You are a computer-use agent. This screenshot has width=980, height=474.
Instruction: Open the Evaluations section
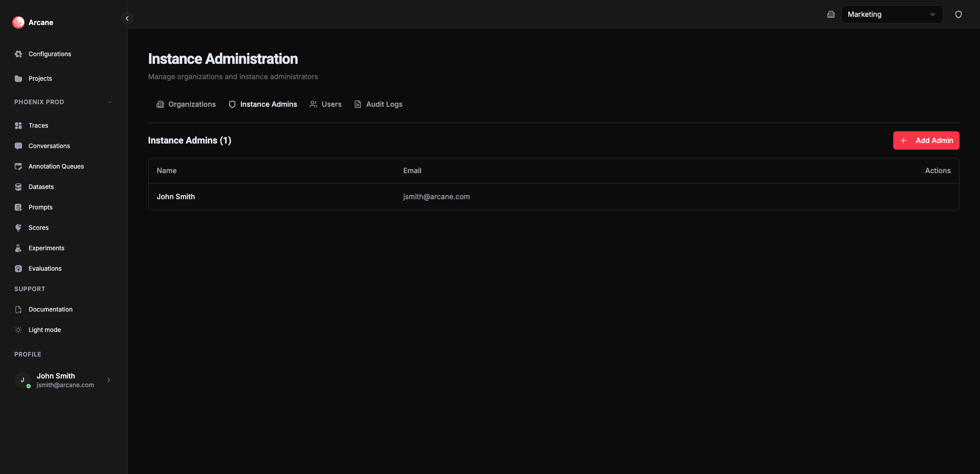[46, 269]
